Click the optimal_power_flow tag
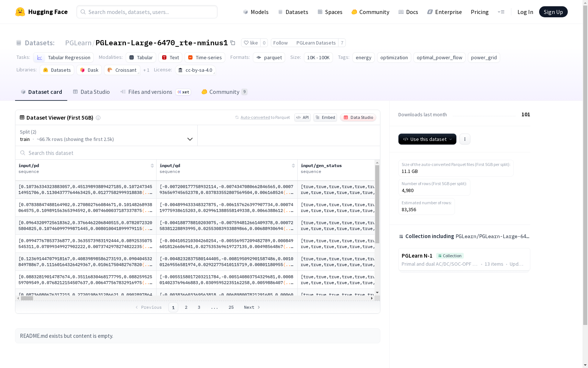This screenshot has width=588, height=368. point(440,57)
